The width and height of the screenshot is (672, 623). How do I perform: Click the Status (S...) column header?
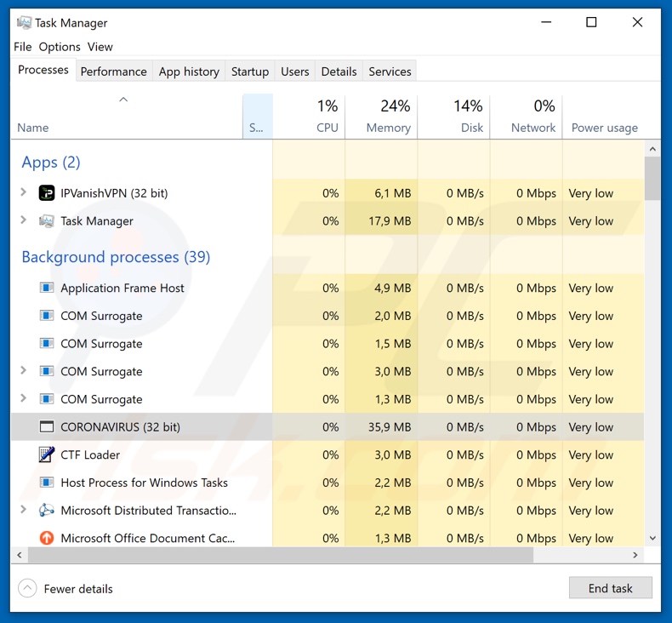tap(258, 117)
